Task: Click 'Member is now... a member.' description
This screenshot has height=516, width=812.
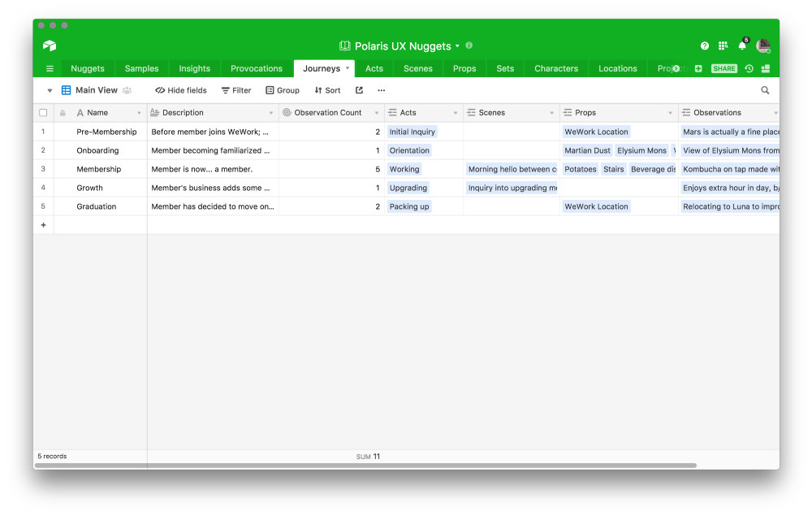Action: tap(202, 169)
